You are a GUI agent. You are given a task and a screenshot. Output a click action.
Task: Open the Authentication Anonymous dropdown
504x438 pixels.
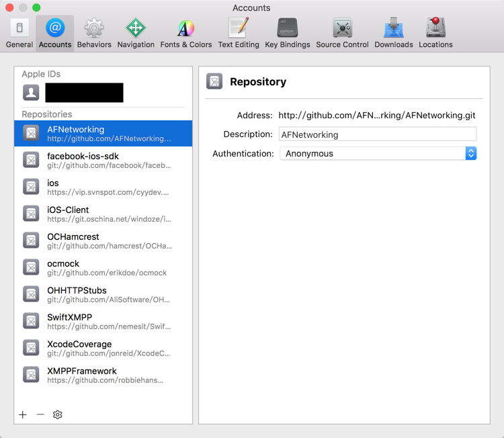point(378,153)
